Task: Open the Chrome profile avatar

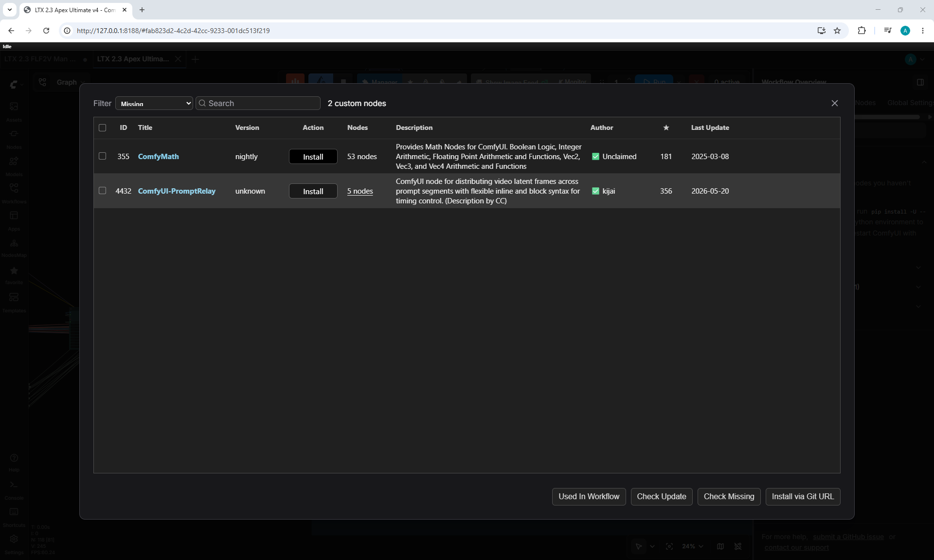Action: (x=905, y=31)
